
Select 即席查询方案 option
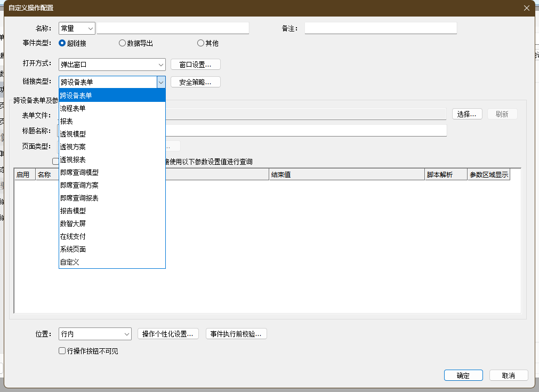79,185
